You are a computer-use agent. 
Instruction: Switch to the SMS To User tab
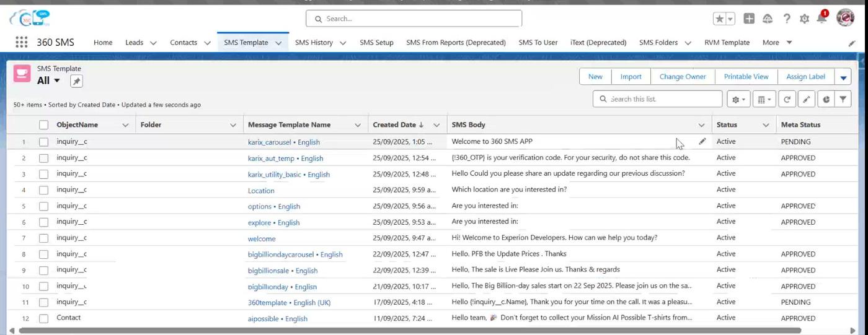538,43
